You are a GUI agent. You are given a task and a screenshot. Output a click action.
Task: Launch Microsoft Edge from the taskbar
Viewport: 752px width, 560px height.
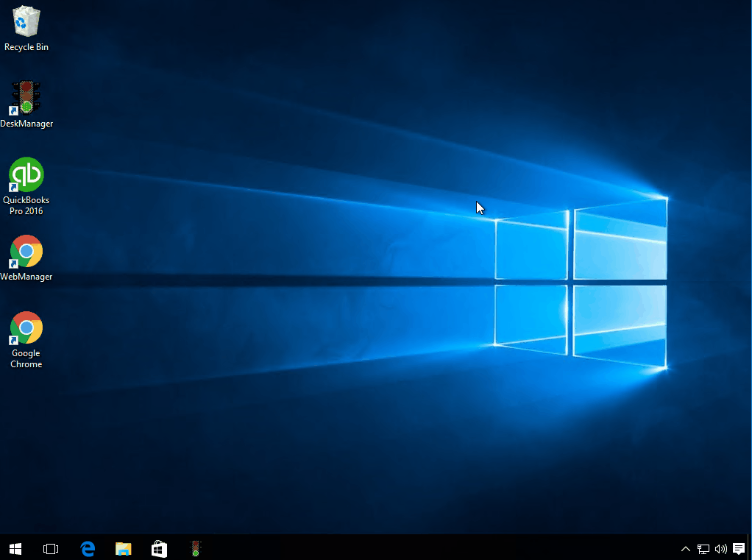coord(88,548)
